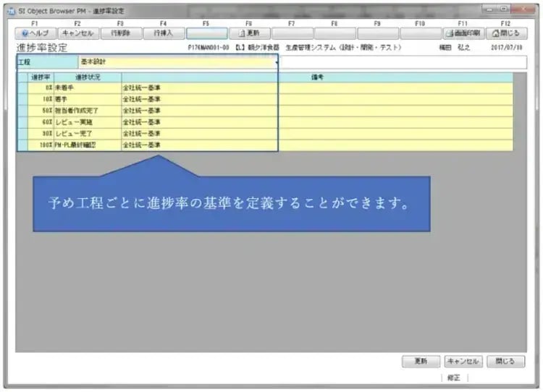The width and height of the screenshot is (543, 392).
Task: Expand the 工程 dropdown arrow
Action: pyautogui.click(x=277, y=63)
